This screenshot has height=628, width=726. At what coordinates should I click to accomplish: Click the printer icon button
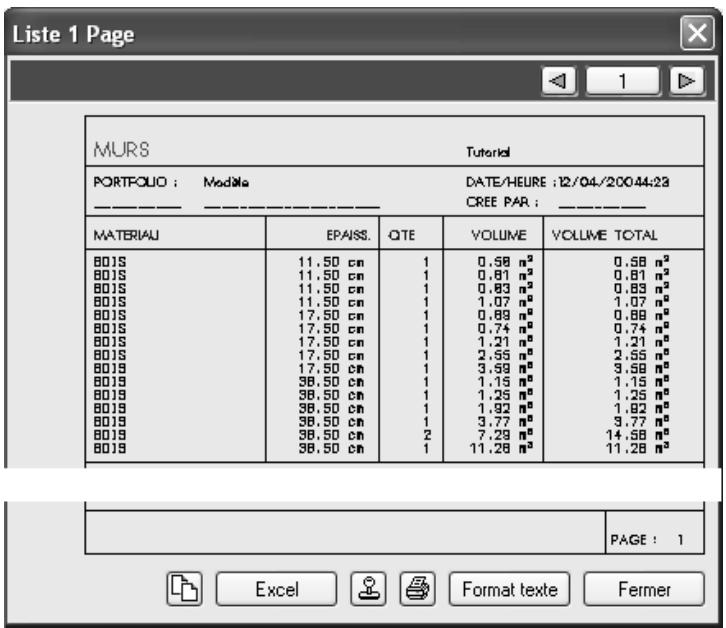pos(417,589)
